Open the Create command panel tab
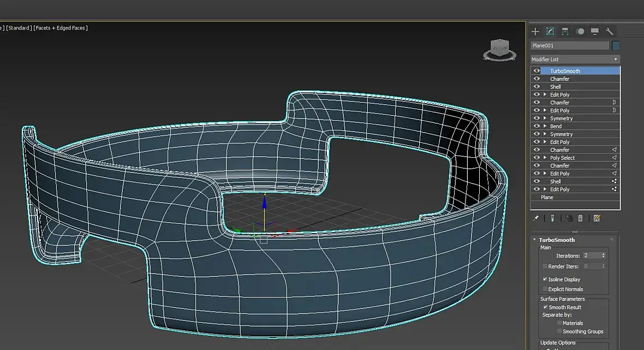The width and height of the screenshot is (644, 350). tap(535, 31)
